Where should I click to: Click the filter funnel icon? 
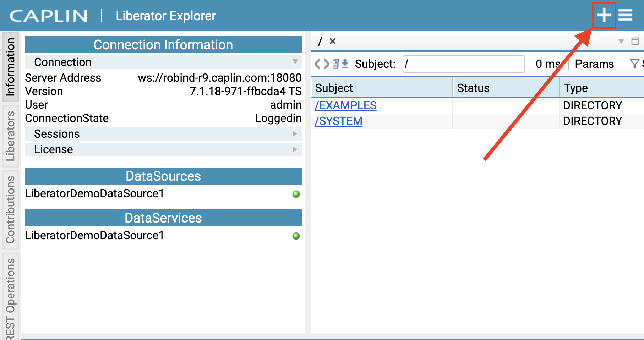click(x=634, y=64)
